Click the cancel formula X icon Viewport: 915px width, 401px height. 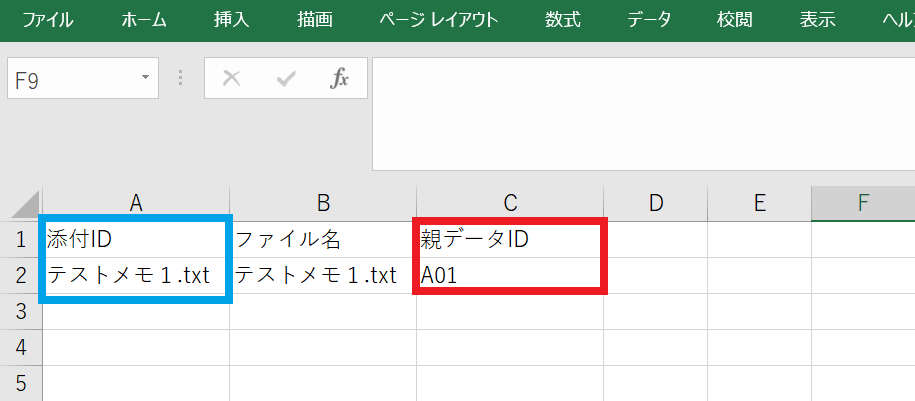(x=232, y=79)
